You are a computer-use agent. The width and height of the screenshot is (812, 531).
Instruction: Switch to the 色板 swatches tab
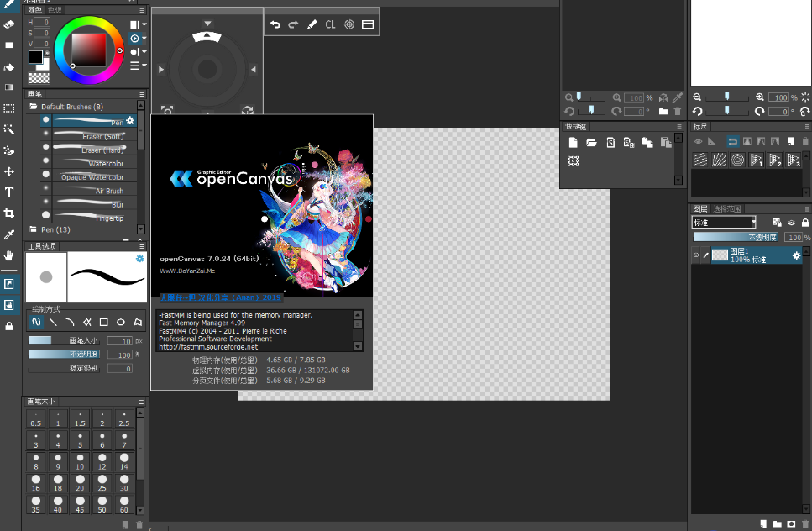coord(55,10)
